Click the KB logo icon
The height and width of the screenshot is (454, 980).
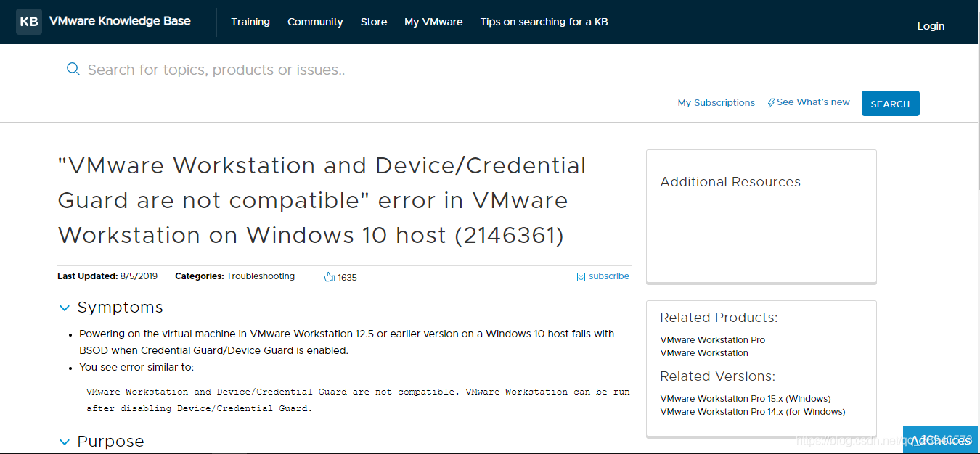pyautogui.click(x=29, y=22)
